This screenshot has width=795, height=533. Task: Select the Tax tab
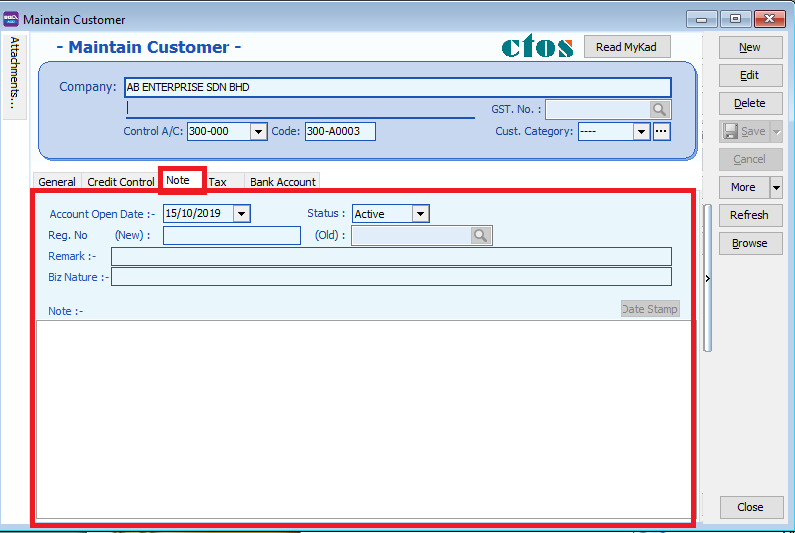click(x=218, y=182)
